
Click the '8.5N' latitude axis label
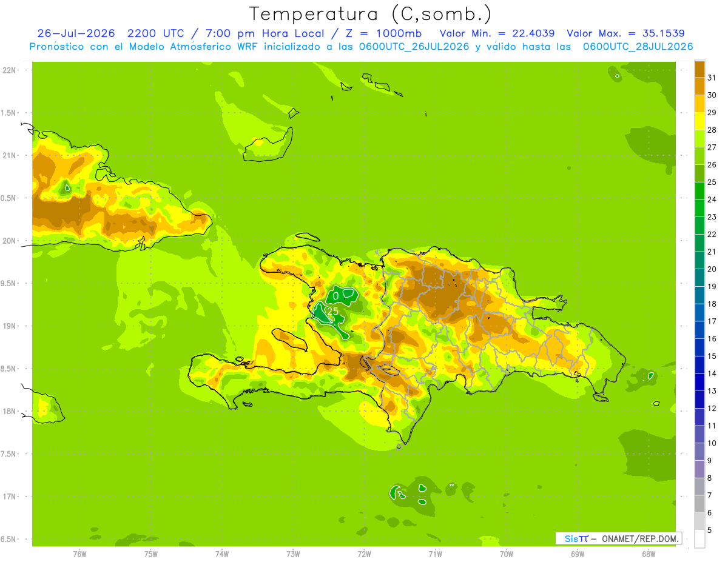(9, 369)
